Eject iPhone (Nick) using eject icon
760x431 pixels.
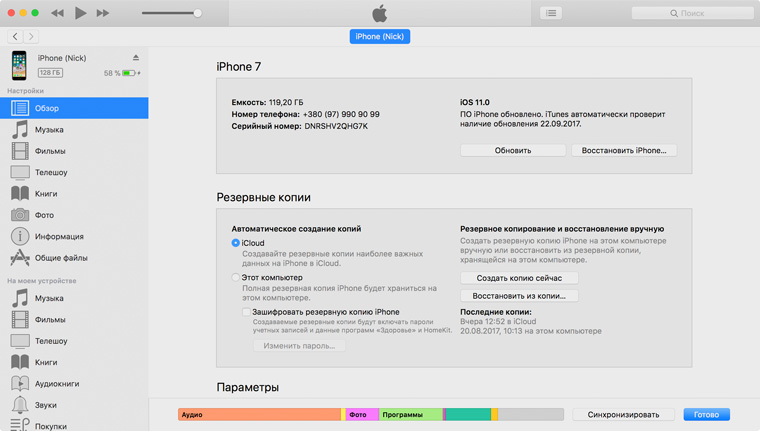[136, 58]
